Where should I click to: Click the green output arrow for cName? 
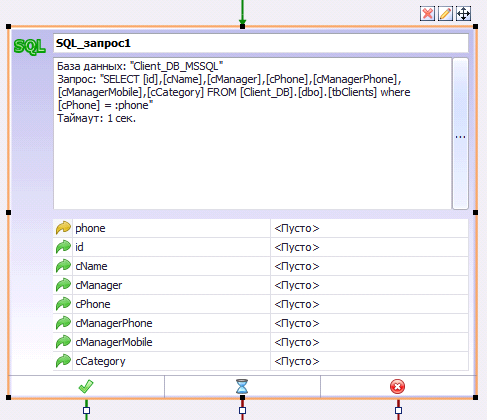(63, 266)
